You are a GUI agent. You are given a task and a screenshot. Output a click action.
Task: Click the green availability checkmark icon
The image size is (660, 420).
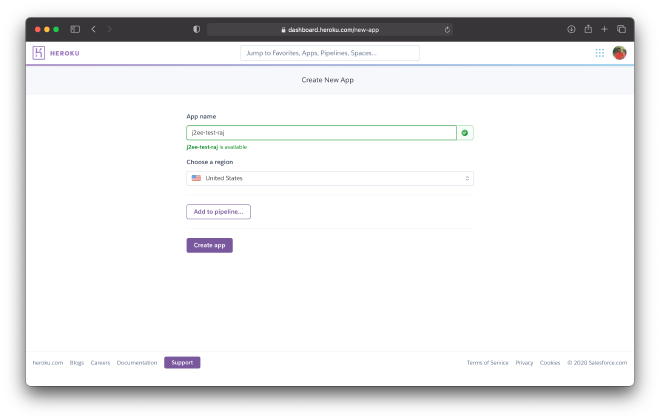(465, 133)
